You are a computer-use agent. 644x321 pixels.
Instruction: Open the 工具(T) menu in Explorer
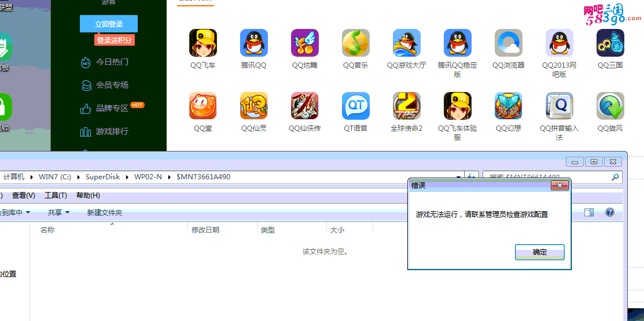point(56,195)
